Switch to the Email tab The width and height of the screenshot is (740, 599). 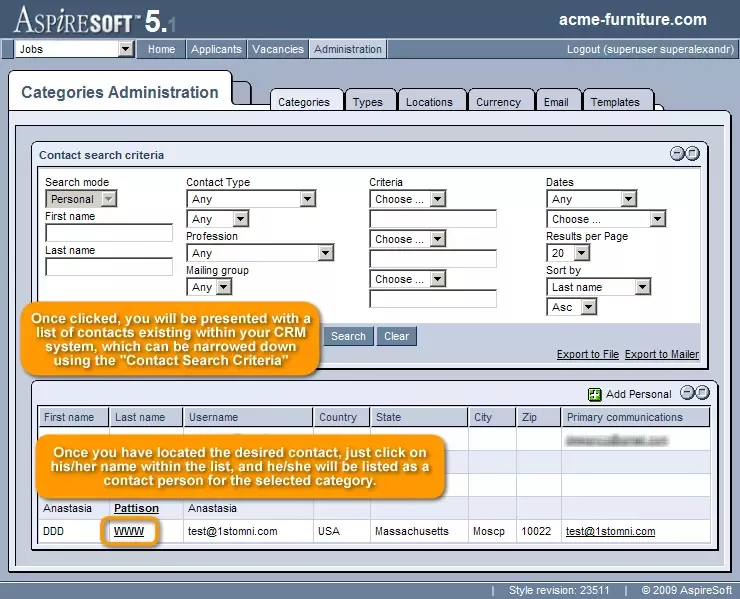coord(556,101)
